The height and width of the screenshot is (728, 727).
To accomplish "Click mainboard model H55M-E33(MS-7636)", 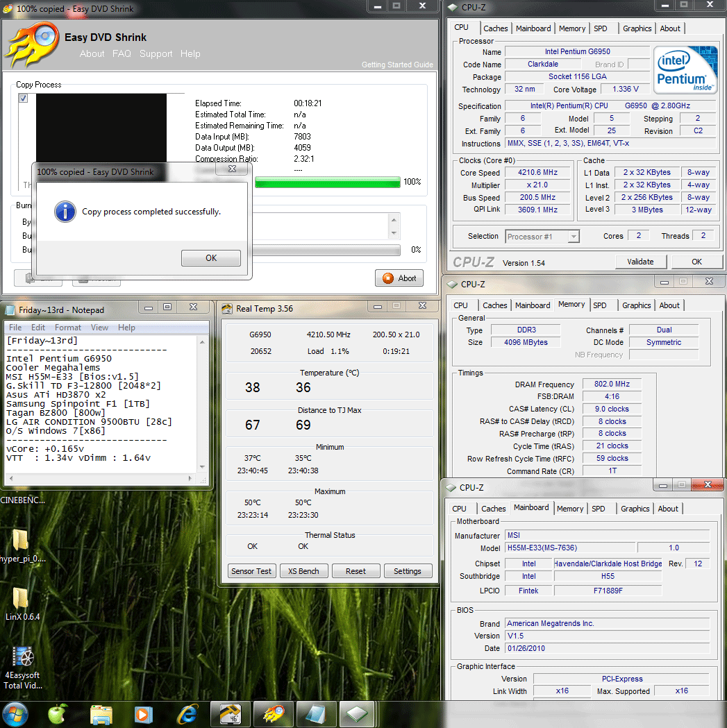I will pos(570,548).
